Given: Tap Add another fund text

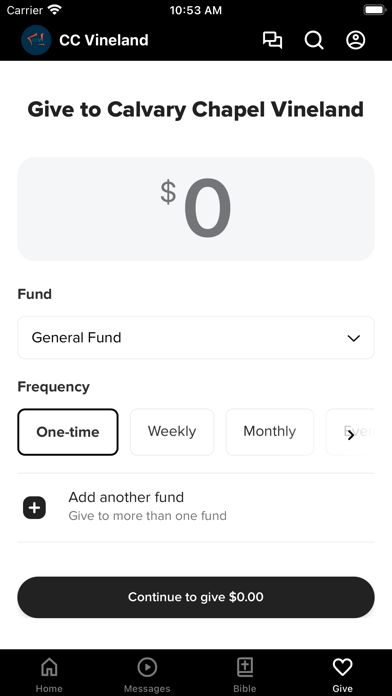Looking at the screenshot, I should point(126,497).
